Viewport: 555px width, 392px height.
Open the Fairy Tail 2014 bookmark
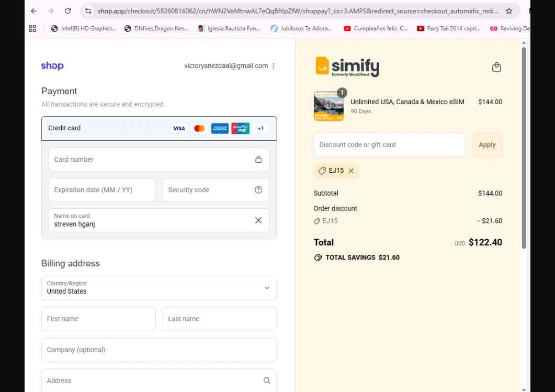449,29
